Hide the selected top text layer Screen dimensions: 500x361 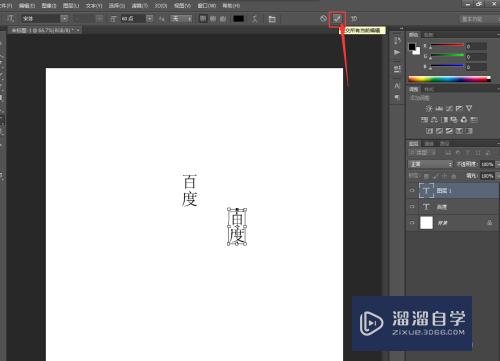412,190
